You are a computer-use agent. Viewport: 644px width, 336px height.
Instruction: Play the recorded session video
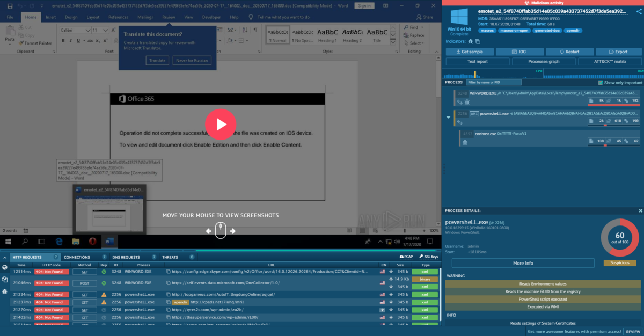(x=220, y=125)
